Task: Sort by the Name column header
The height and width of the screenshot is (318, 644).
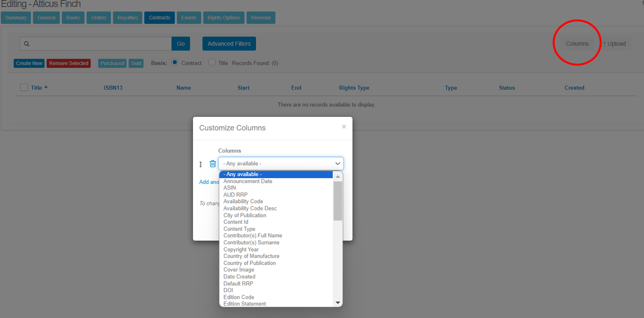Action: coord(184,88)
